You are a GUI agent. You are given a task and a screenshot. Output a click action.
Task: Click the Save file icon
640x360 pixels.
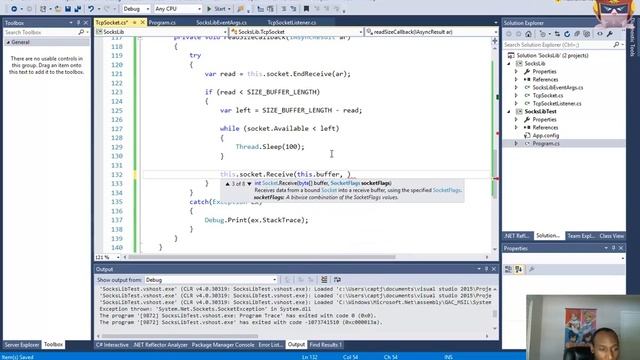pyautogui.click(x=68, y=9)
